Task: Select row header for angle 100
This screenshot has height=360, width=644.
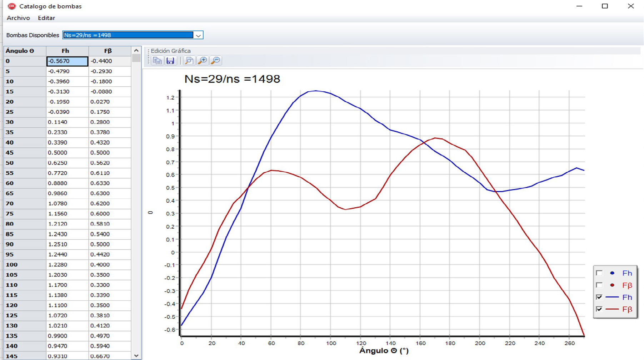Action: [x=25, y=265]
